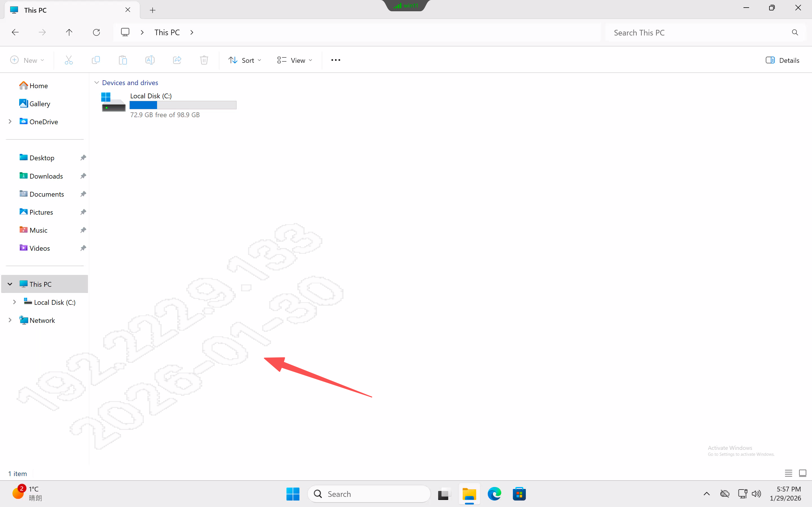The image size is (812, 507).
Task: Open the Sort dropdown
Action: (245, 60)
